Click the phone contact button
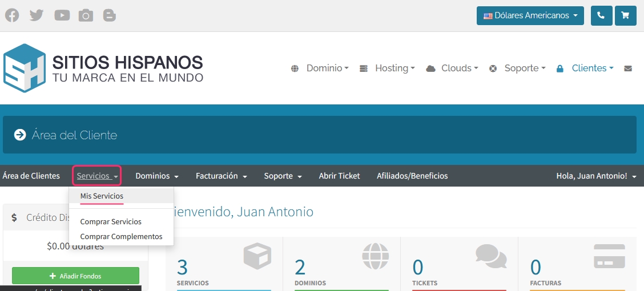644x291 pixels. click(601, 16)
